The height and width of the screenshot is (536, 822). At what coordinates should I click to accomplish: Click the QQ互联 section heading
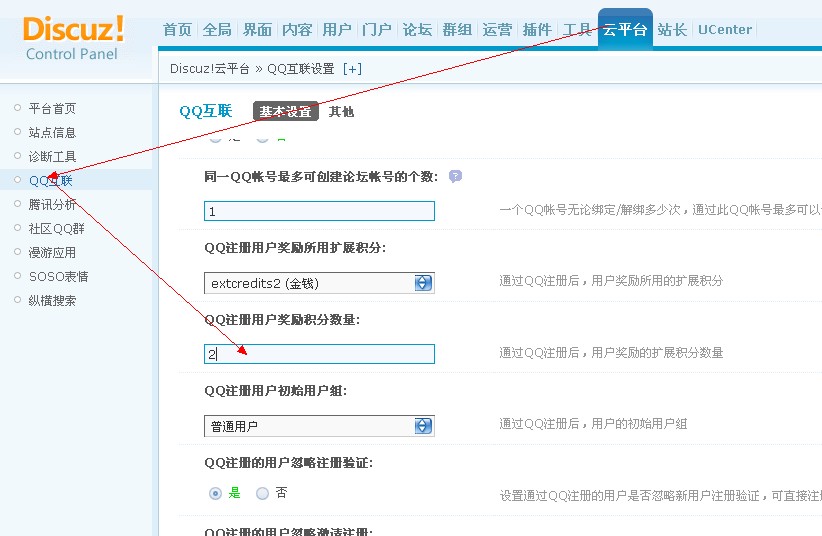click(x=206, y=111)
